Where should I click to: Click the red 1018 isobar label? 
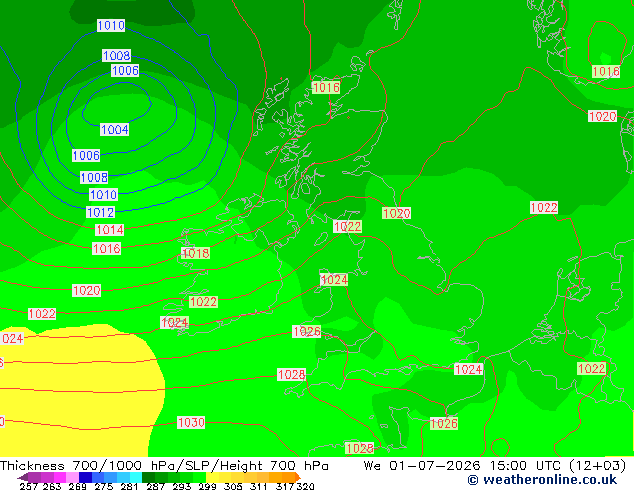point(196,253)
